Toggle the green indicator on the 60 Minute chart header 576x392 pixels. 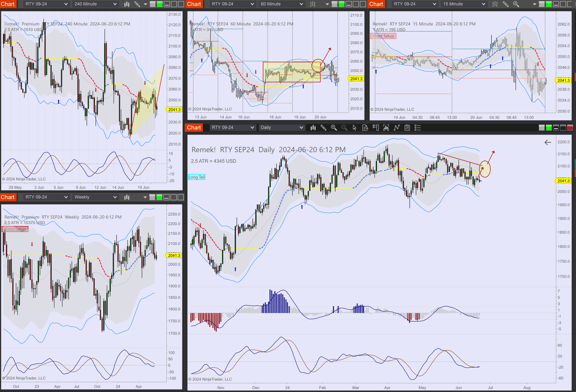point(342,4)
